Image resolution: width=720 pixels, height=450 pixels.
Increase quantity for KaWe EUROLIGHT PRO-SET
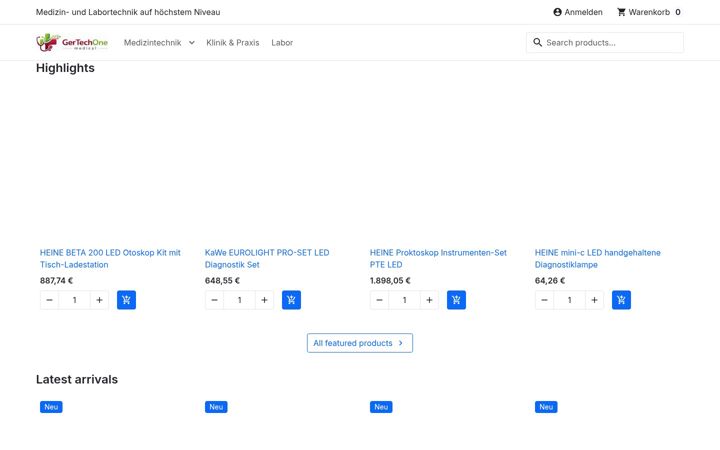[264, 300]
